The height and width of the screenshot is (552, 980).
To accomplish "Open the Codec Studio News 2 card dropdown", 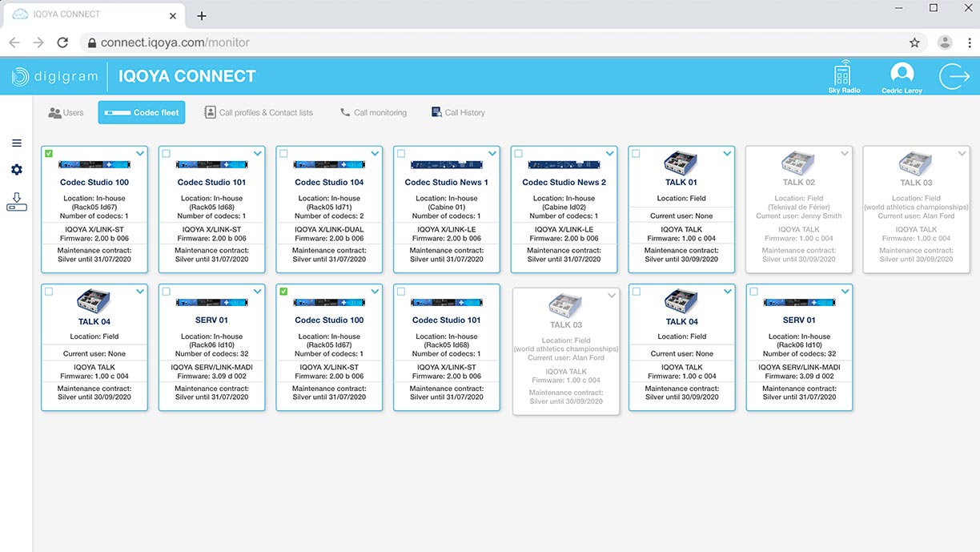I will tap(610, 154).
